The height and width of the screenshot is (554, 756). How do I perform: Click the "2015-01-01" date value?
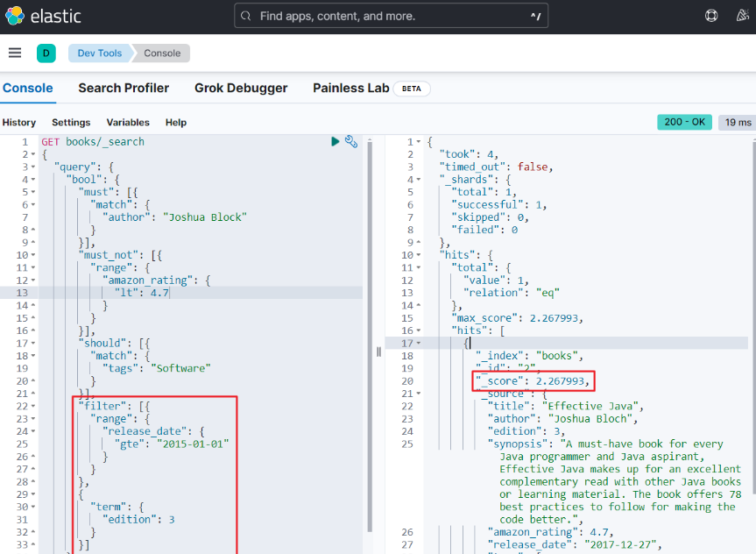[193, 444]
